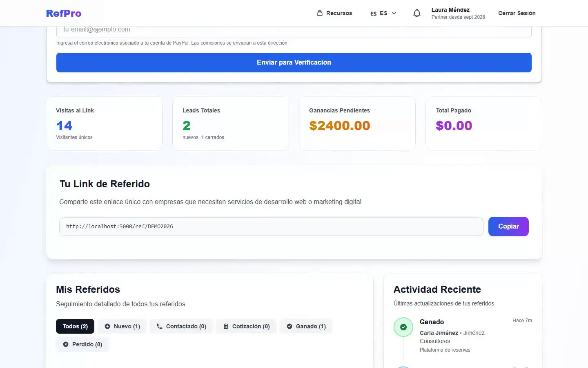Click the Leads Totales value 2
588x368 pixels.
point(187,126)
